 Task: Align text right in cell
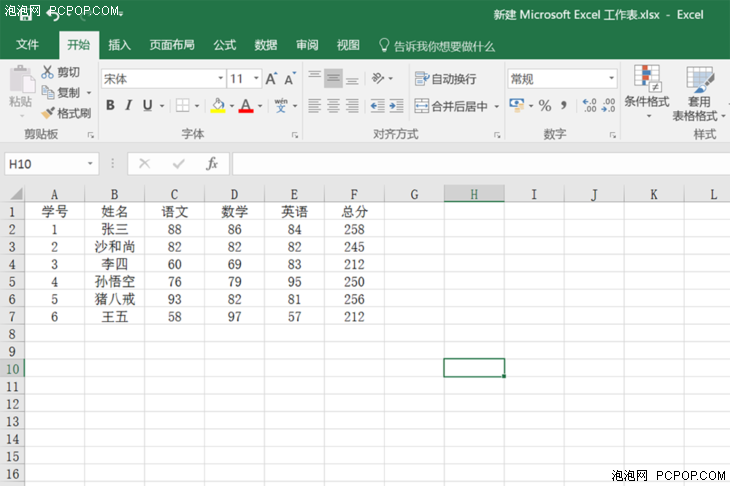(352, 106)
